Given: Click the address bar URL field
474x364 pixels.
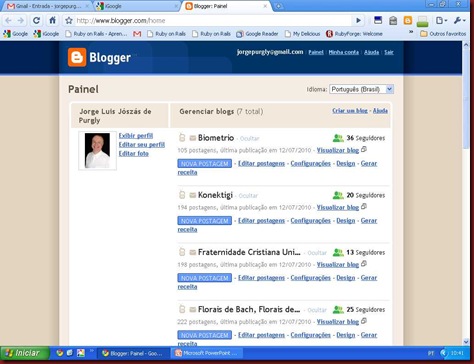Looking at the screenshot, I should coord(213,21).
